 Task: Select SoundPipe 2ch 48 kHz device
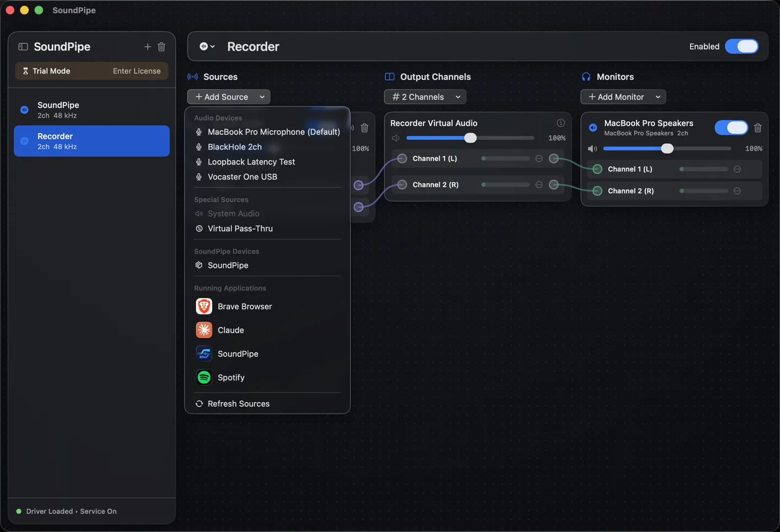92,110
